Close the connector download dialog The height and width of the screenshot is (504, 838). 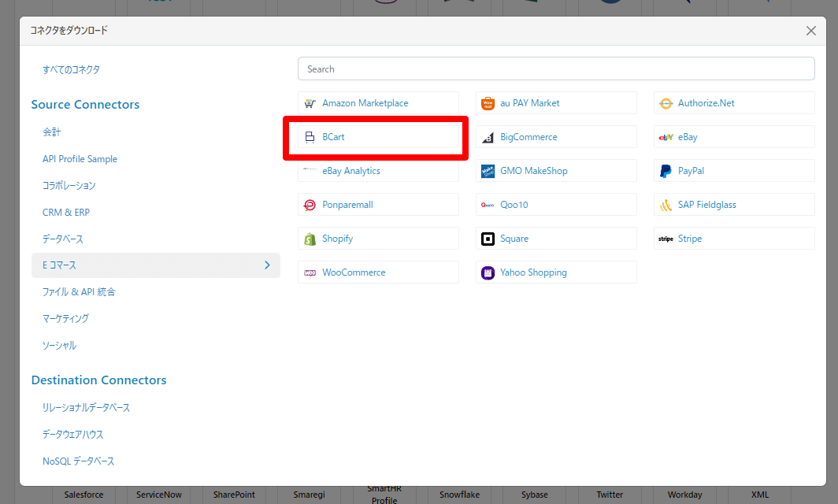[x=810, y=31]
